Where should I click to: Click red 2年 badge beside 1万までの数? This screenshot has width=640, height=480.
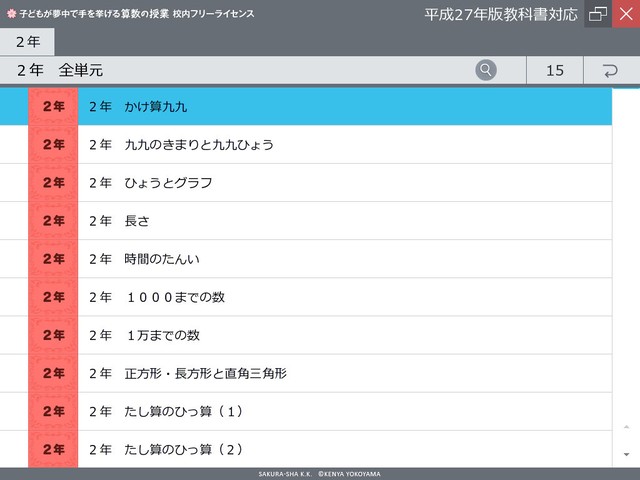point(53,335)
